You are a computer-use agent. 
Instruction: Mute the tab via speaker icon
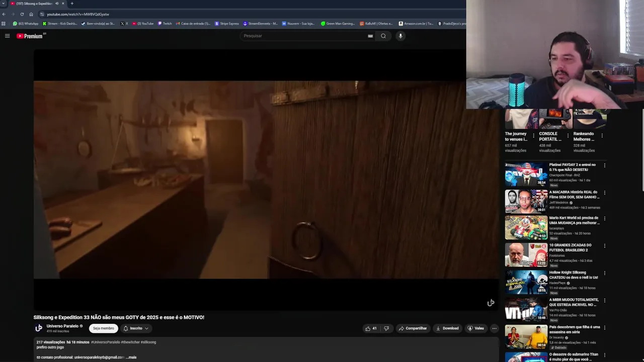pos(57,4)
